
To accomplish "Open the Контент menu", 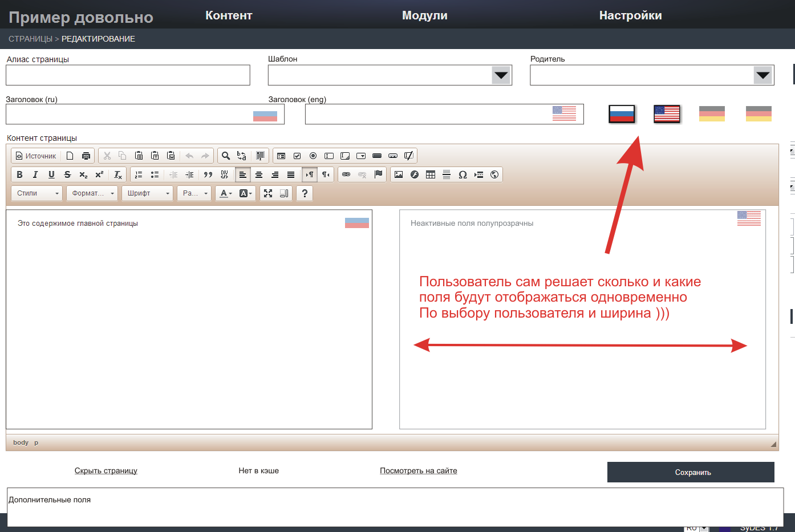I will pos(229,15).
